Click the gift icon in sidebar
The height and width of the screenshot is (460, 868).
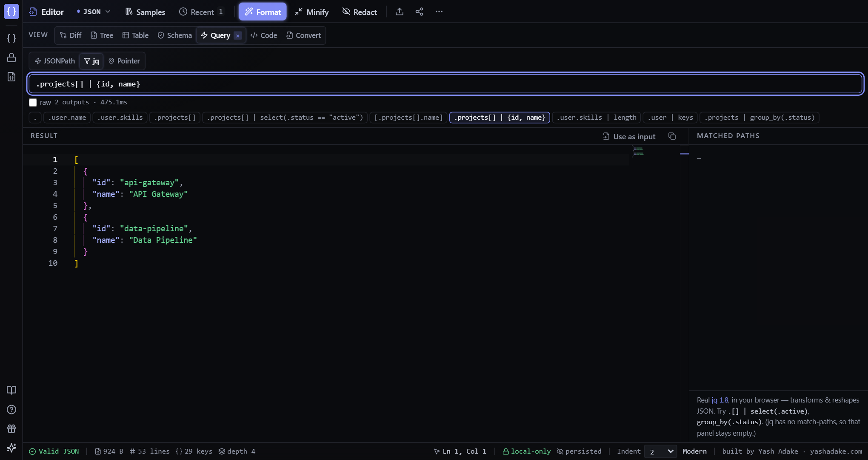[x=11, y=428]
